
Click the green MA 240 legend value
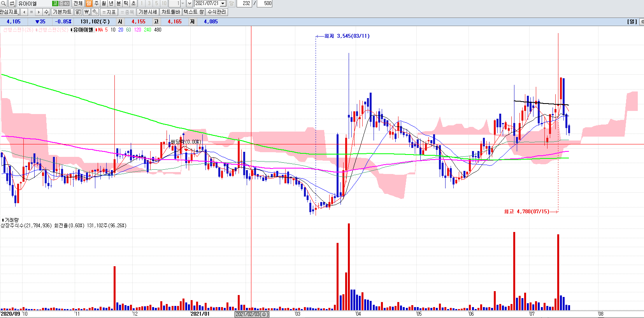[147, 30]
